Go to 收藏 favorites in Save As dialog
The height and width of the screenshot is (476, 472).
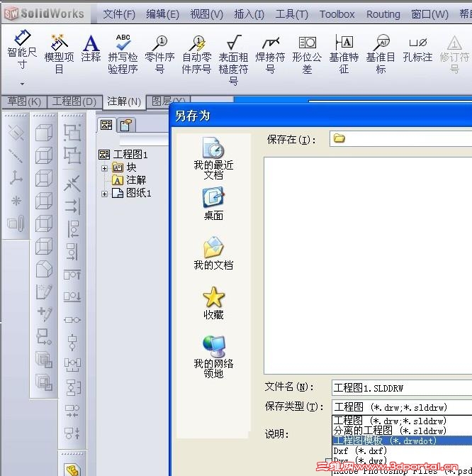[x=213, y=303]
